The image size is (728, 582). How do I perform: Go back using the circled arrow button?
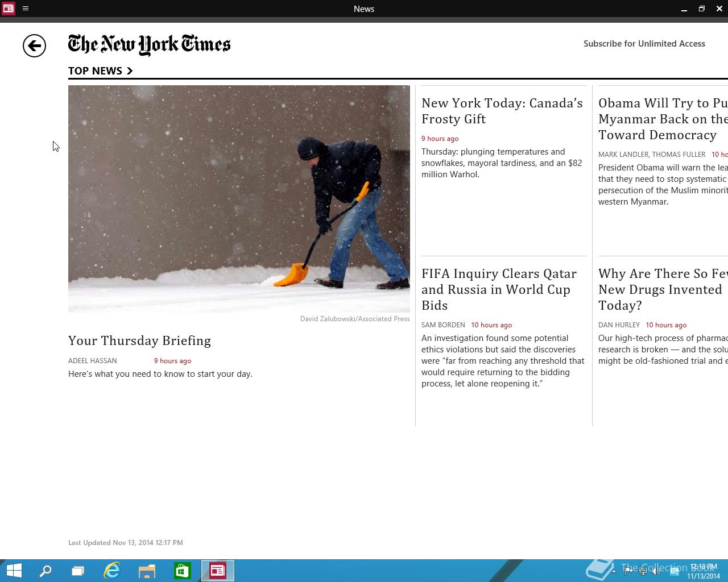point(34,46)
